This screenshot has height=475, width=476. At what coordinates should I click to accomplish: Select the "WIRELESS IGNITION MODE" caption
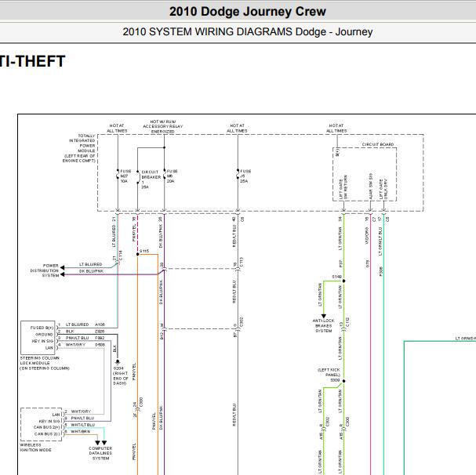pyautogui.click(x=35, y=448)
